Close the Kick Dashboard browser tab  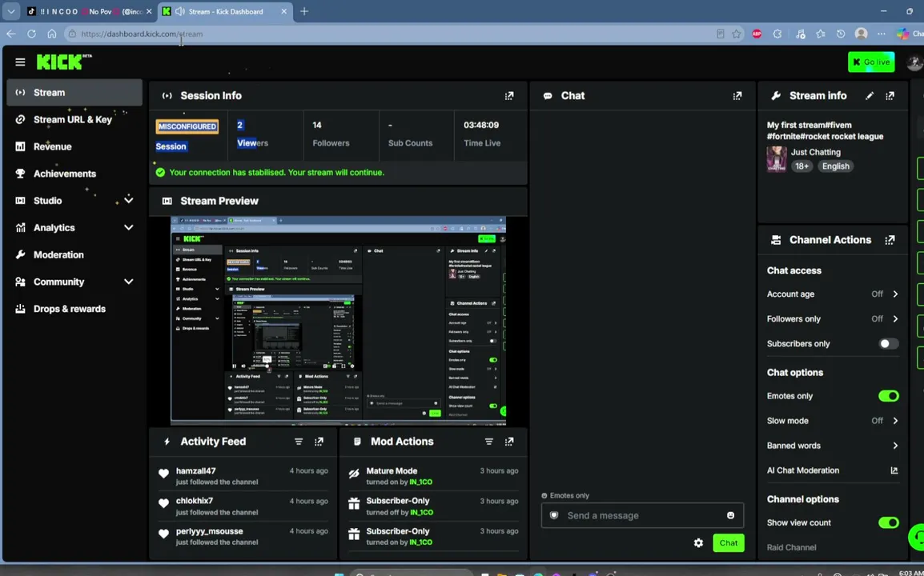pyautogui.click(x=284, y=11)
